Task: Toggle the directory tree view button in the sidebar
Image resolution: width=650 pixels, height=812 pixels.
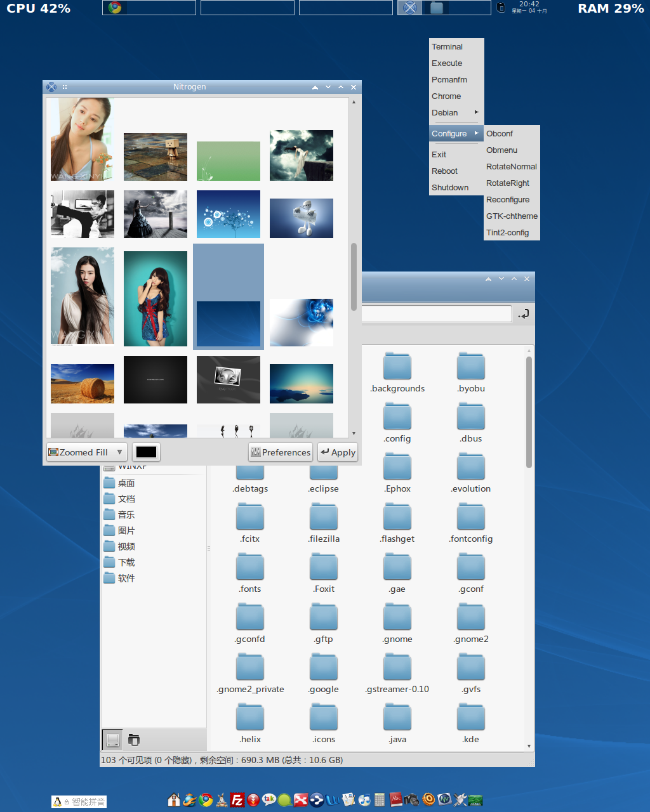Action: point(134,740)
